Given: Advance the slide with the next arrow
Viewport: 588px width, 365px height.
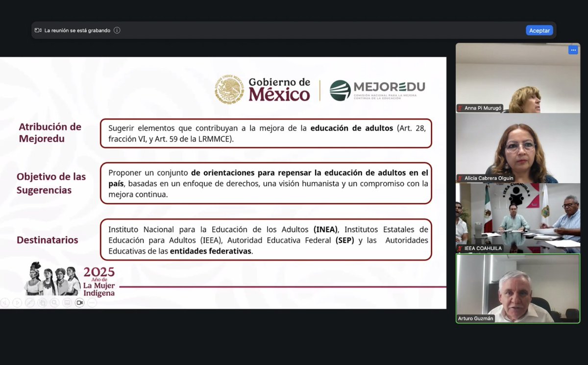Looking at the screenshot, I should (x=17, y=303).
